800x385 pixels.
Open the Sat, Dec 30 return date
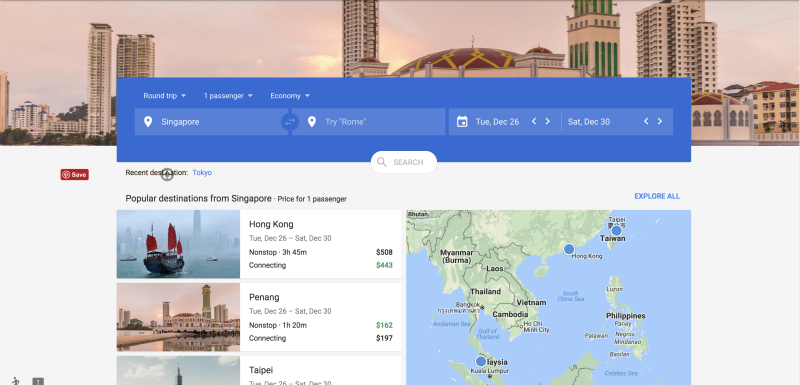coord(589,122)
